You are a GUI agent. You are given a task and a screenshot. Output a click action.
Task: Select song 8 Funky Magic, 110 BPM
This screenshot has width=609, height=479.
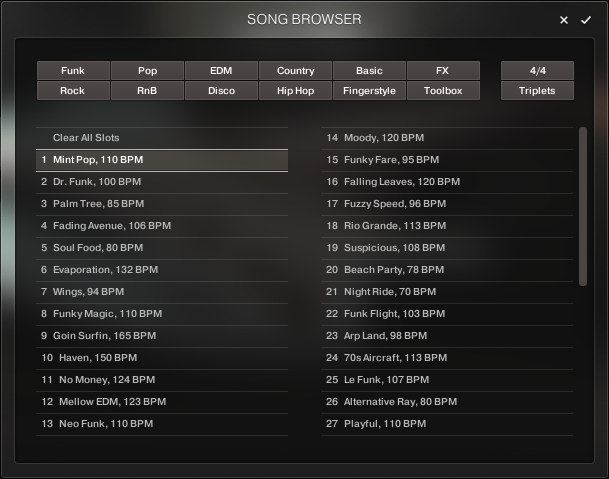[162, 314]
